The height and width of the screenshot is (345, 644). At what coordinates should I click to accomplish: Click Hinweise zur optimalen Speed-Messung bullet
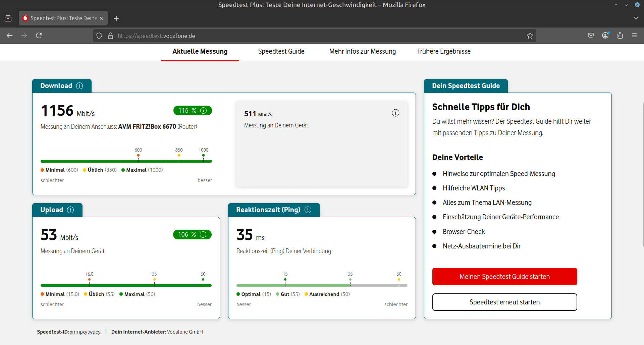(x=499, y=174)
